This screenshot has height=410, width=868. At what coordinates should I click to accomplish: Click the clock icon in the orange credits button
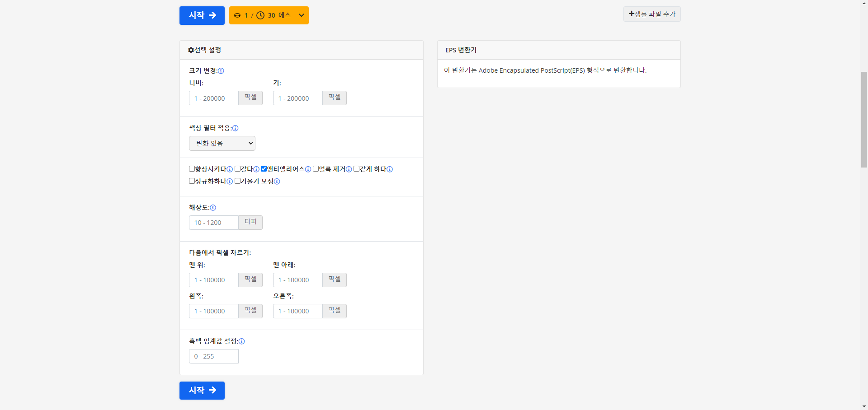pos(260,15)
